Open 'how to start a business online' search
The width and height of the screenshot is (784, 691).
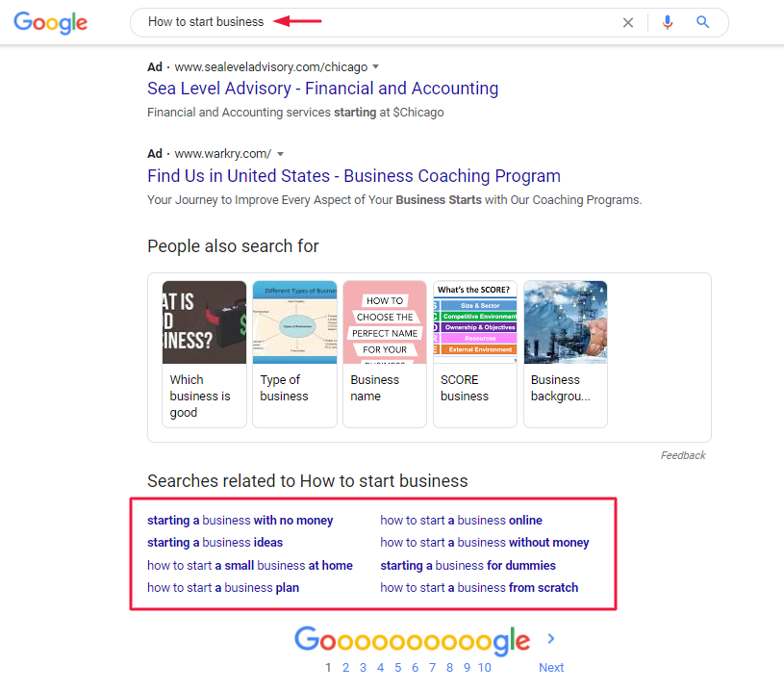(x=461, y=521)
